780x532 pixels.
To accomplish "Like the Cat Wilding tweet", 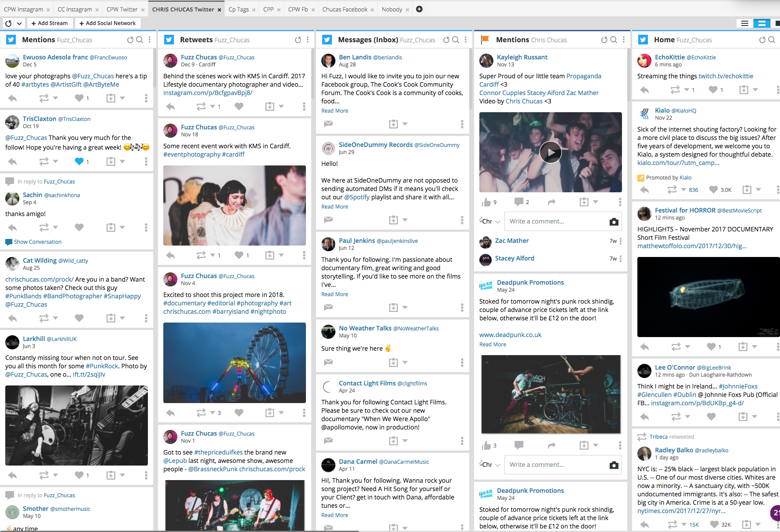I will tap(79, 318).
